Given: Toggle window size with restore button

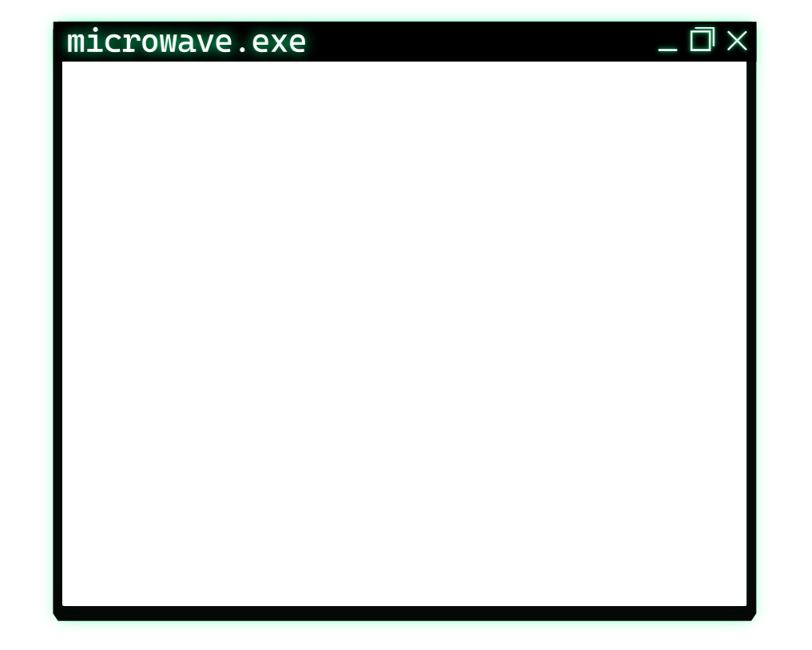Looking at the screenshot, I should click(703, 39).
